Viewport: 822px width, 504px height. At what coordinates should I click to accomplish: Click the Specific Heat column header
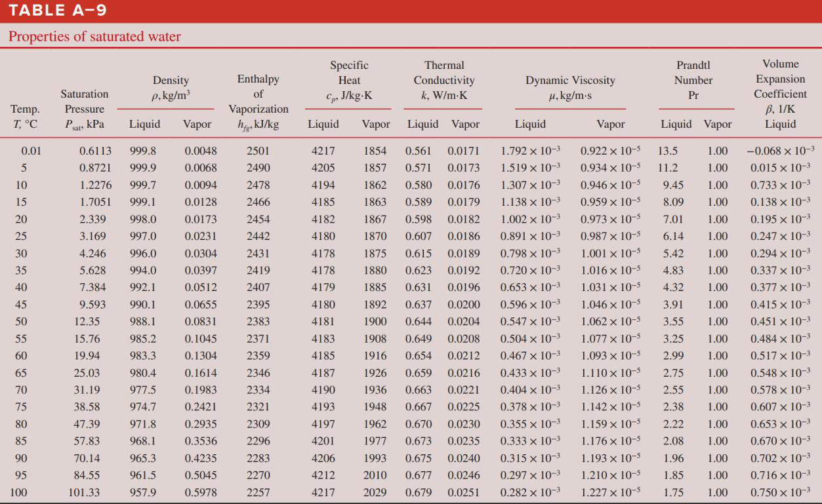tap(349, 80)
